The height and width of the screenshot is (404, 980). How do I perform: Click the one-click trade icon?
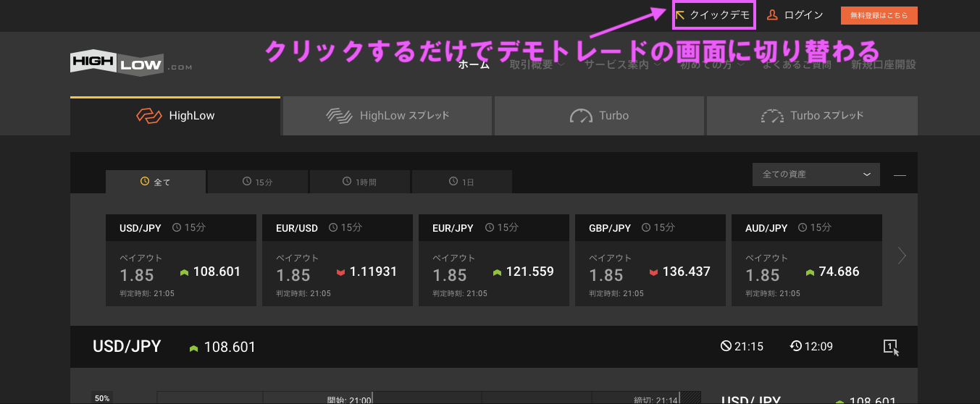tap(891, 347)
